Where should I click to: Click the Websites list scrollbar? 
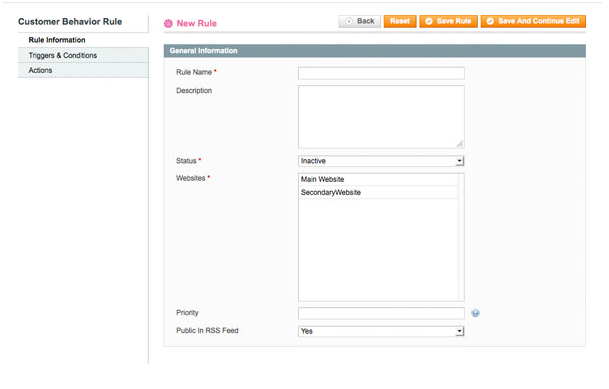[461, 237]
